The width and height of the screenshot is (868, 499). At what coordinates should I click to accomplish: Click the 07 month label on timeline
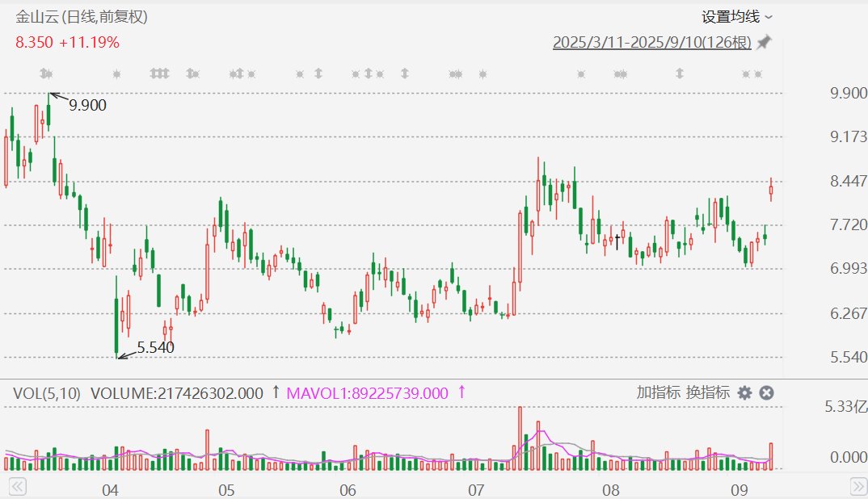(476, 490)
